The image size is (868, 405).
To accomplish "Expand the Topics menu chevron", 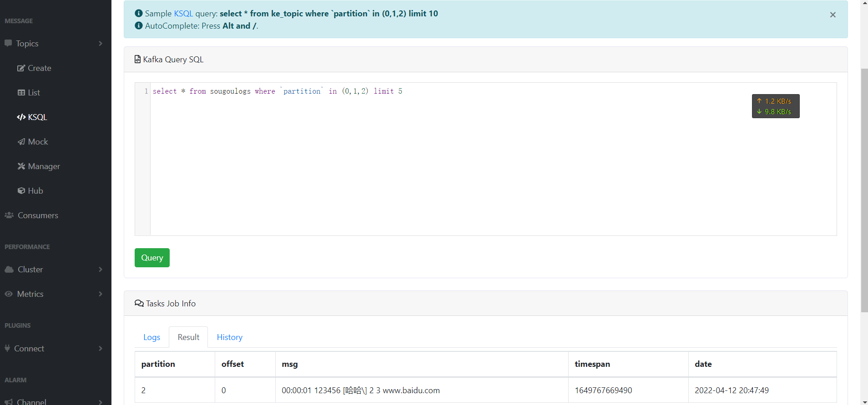I will coord(101,43).
